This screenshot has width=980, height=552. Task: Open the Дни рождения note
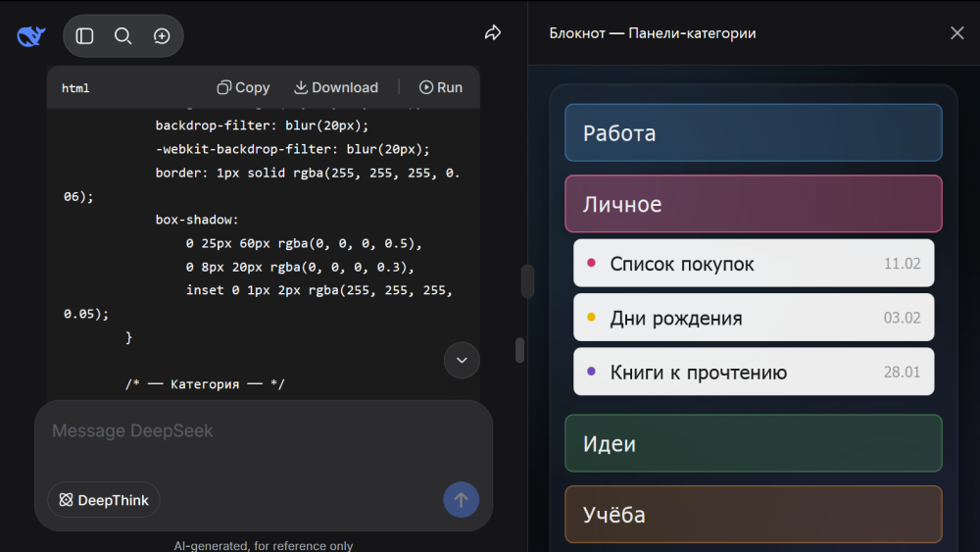point(754,318)
